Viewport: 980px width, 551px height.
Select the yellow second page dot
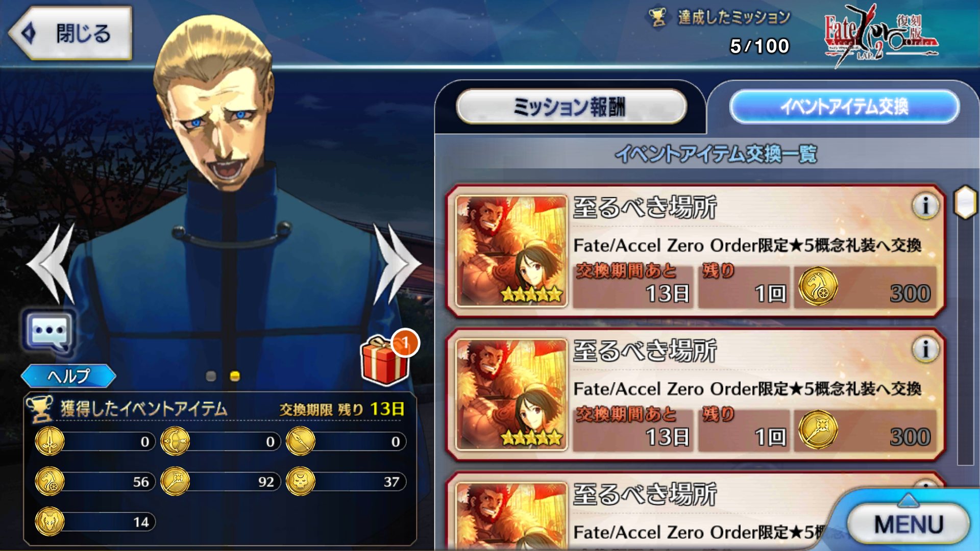coord(235,376)
